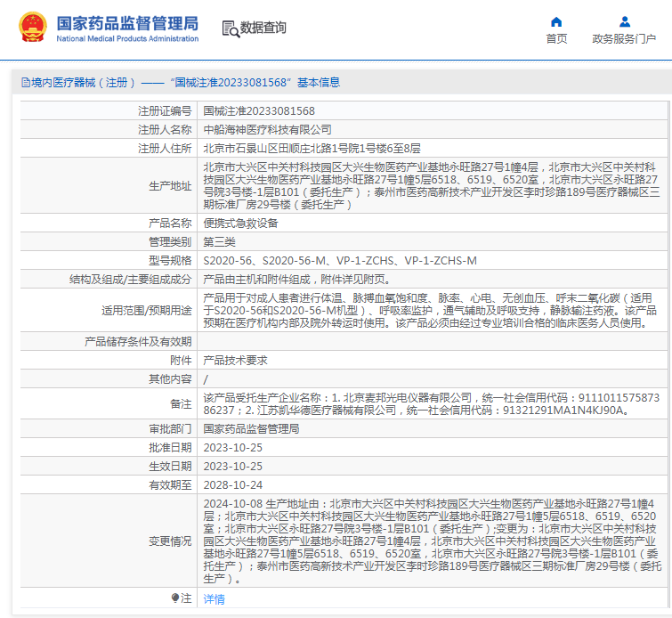The width and height of the screenshot is (672, 618).
Task: Click 国家药品监督管理局 in 审批部门 row
Action: [x=251, y=429]
